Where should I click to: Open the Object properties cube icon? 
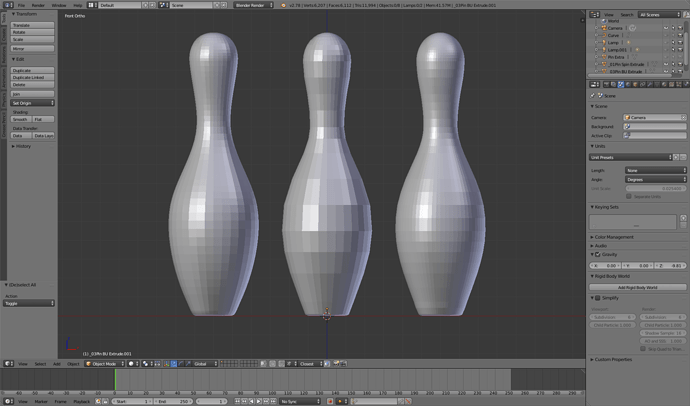635,84
